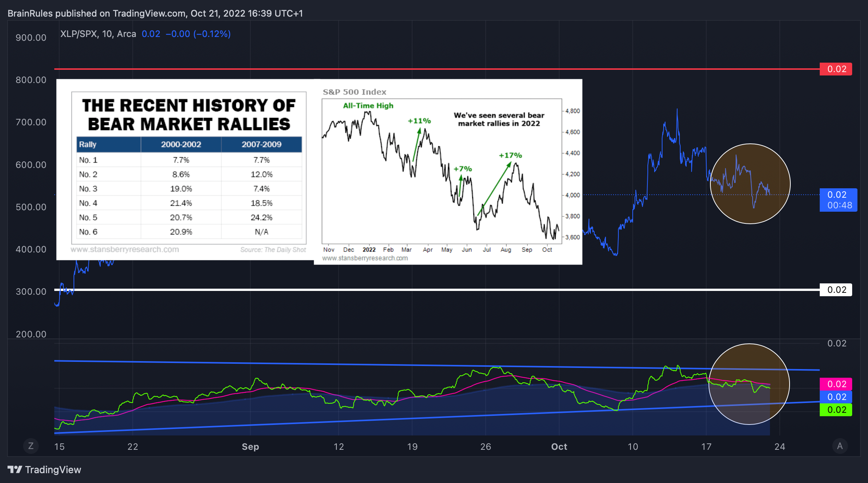868x483 pixels.
Task: Click the No. 5 row 24.2% cell
Action: coord(261,217)
